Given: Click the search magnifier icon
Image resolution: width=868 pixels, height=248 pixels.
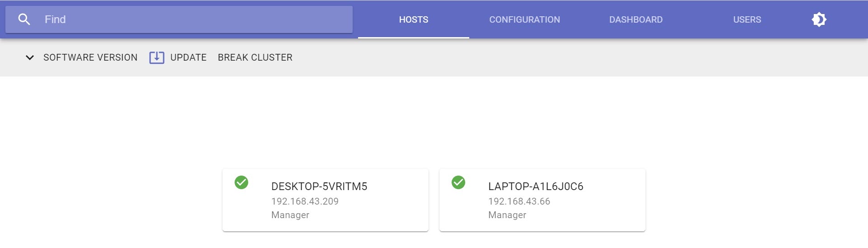Looking at the screenshot, I should click(x=24, y=19).
